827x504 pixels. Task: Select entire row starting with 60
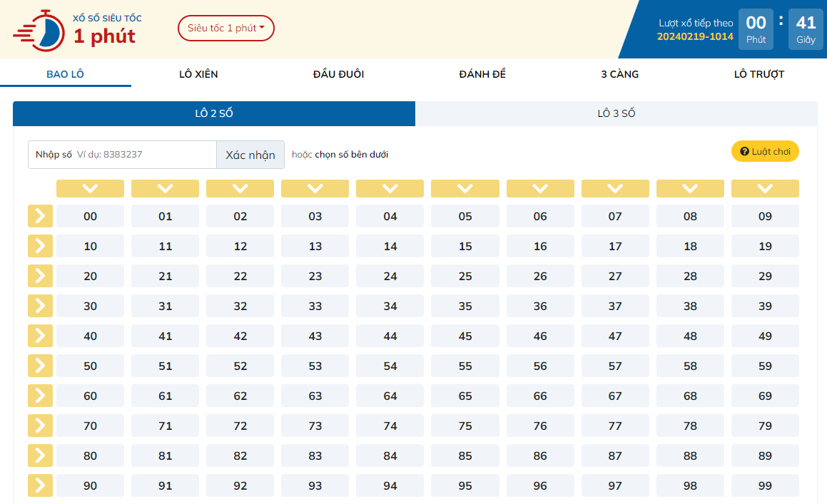40,396
